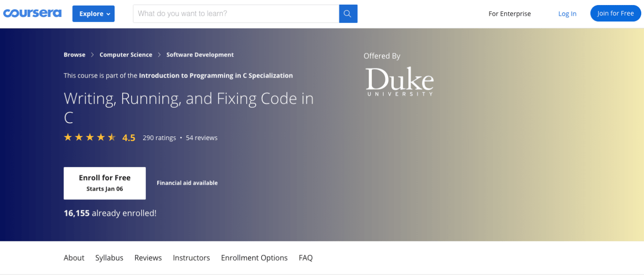The height and width of the screenshot is (276, 644).
Task: Open the Software Development breadcrumb
Action: point(200,55)
